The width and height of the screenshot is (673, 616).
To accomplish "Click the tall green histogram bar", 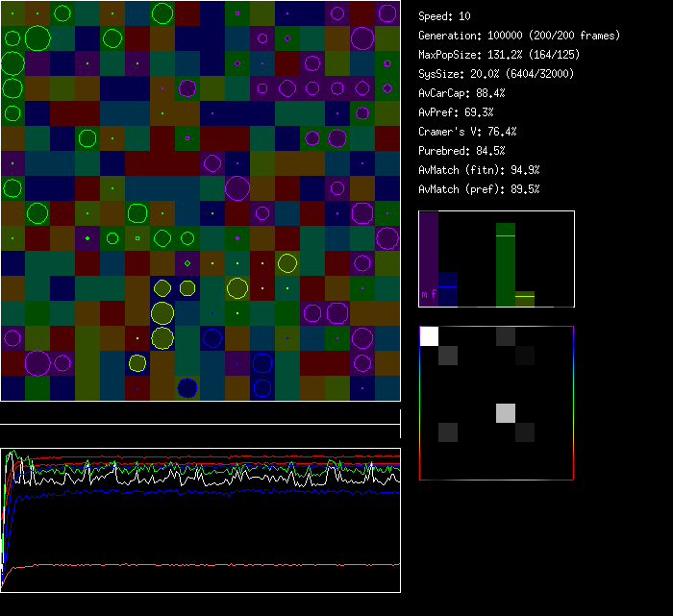I will [x=506, y=264].
